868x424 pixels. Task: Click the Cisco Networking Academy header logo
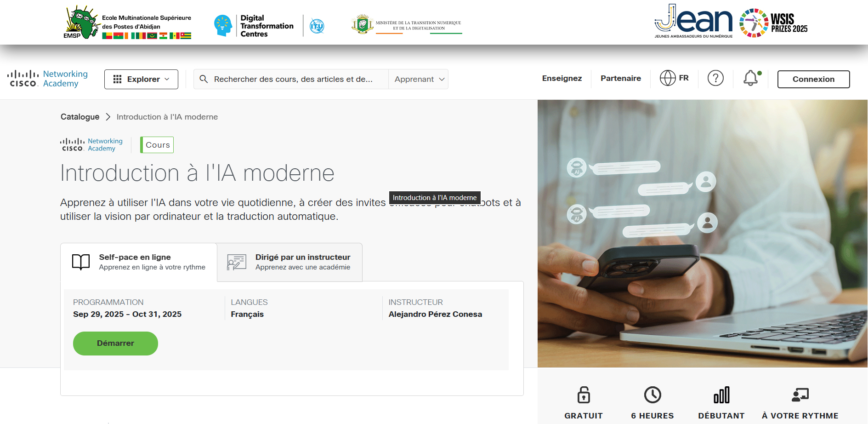pos(48,79)
